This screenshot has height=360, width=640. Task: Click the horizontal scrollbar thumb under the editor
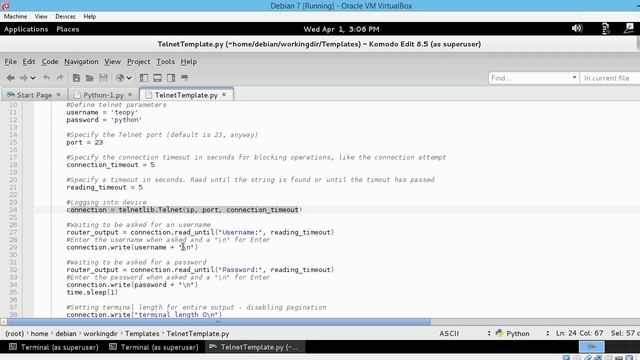click(x=218, y=322)
